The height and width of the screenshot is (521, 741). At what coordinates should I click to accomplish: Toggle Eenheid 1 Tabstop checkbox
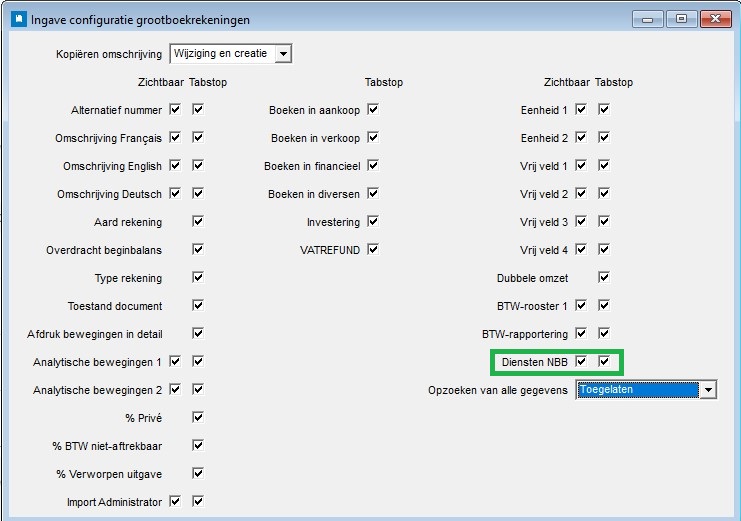[604, 110]
